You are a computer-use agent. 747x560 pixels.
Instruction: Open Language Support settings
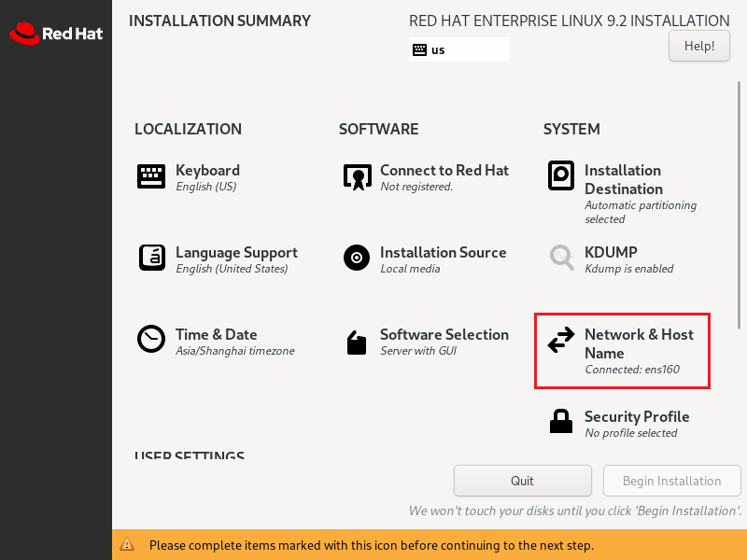tap(236, 252)
